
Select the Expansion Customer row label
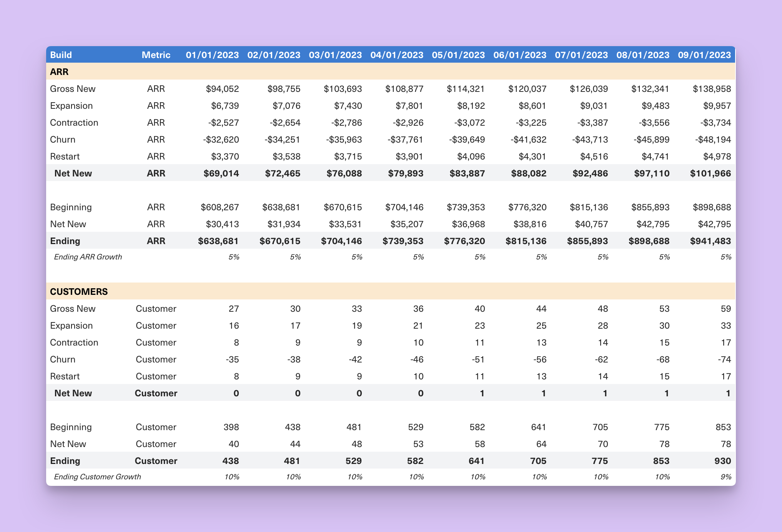[x=72, y=326]
